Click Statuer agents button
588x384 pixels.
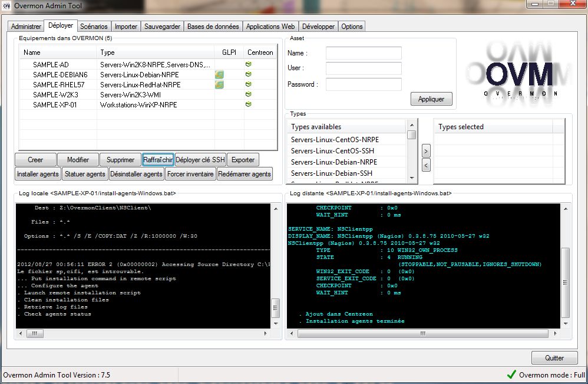[x=85, y=174]
